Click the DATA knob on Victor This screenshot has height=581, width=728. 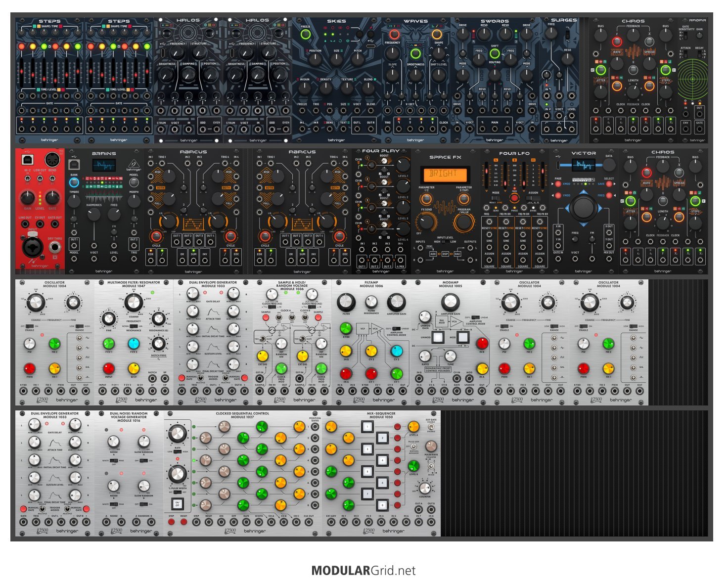point(609,165)
